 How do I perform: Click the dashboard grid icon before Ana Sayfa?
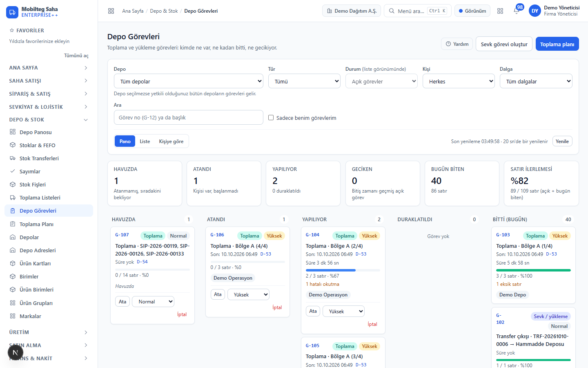click(111, 11)
